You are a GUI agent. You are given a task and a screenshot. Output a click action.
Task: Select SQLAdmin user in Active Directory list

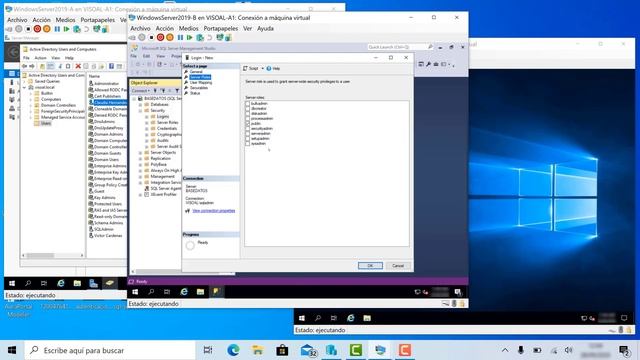click(x=104, y=229)
